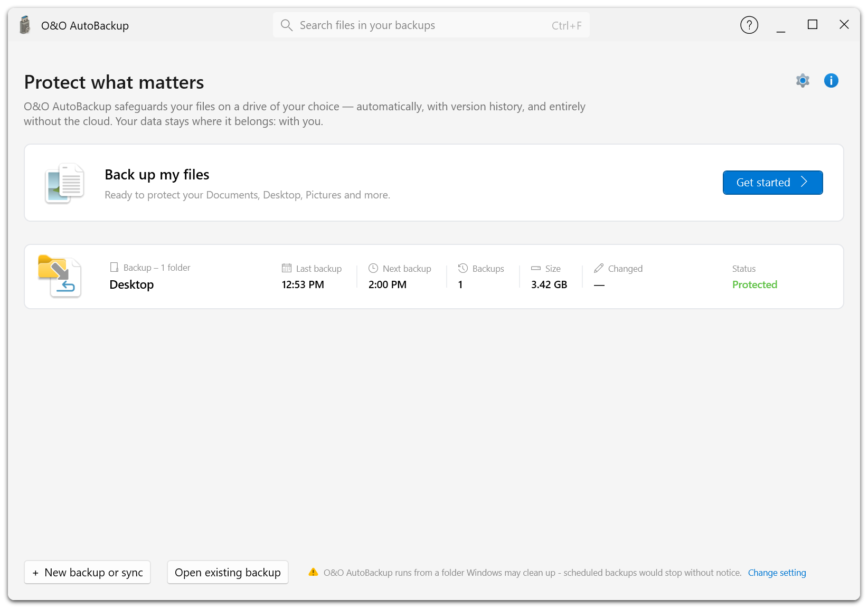Click the search magnifier icon
868x608 pixels.
287,25
